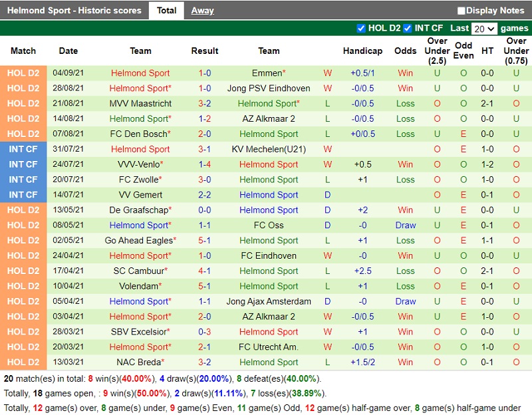Open the VVV-Venlo team page

pos(140,164)
